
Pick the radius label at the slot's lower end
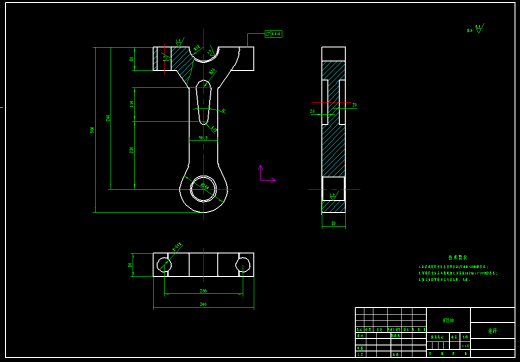(x=214, y=129)
